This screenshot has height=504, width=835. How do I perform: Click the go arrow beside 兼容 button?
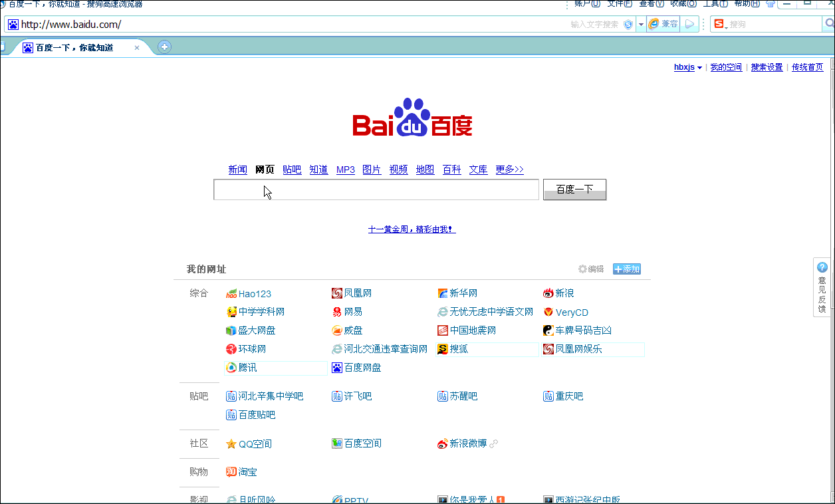[690, 25]
